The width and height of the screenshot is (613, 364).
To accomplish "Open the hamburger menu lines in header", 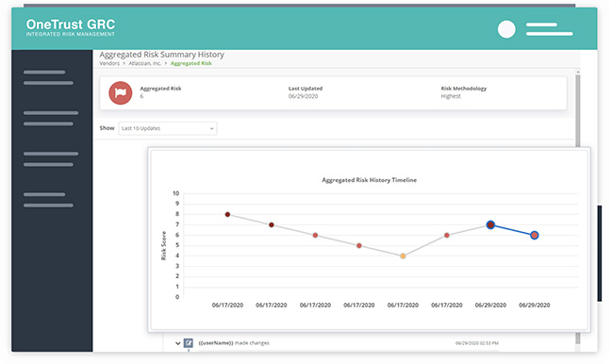I will [x=549, y=29].
